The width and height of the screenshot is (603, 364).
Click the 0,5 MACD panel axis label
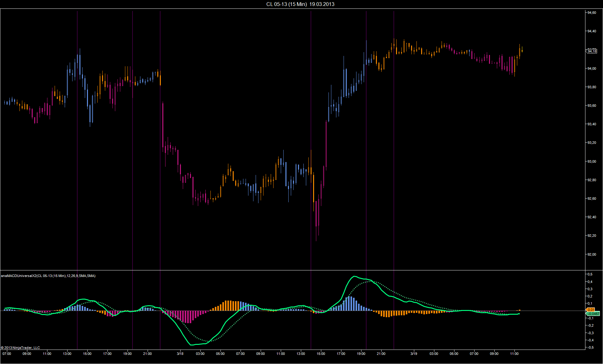(590, 274)
